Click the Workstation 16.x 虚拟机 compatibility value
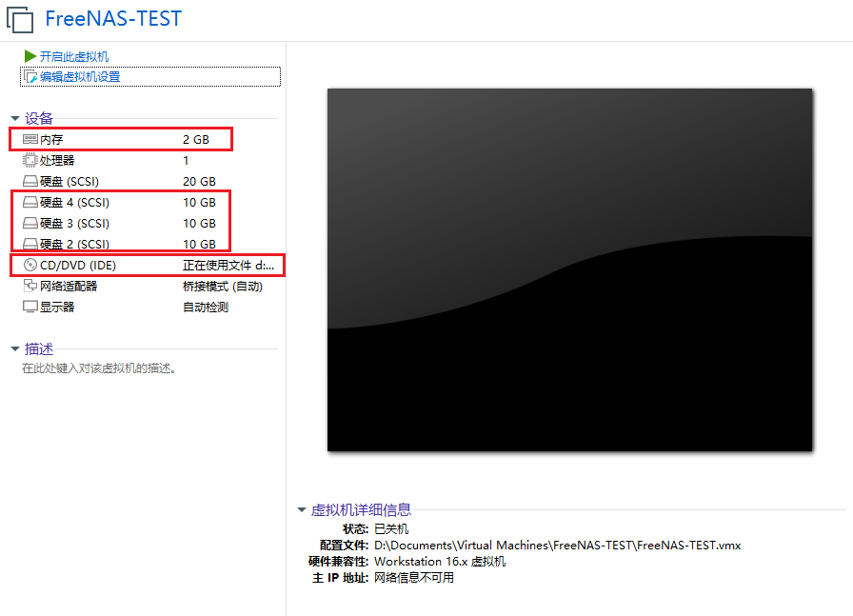This screenshot has width=853, height=616. point(440,562)
